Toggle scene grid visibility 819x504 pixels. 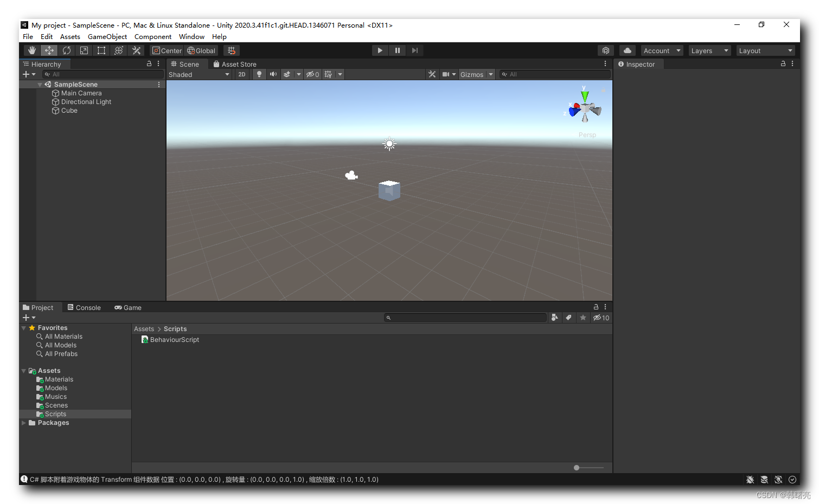(x=328, y=74)
